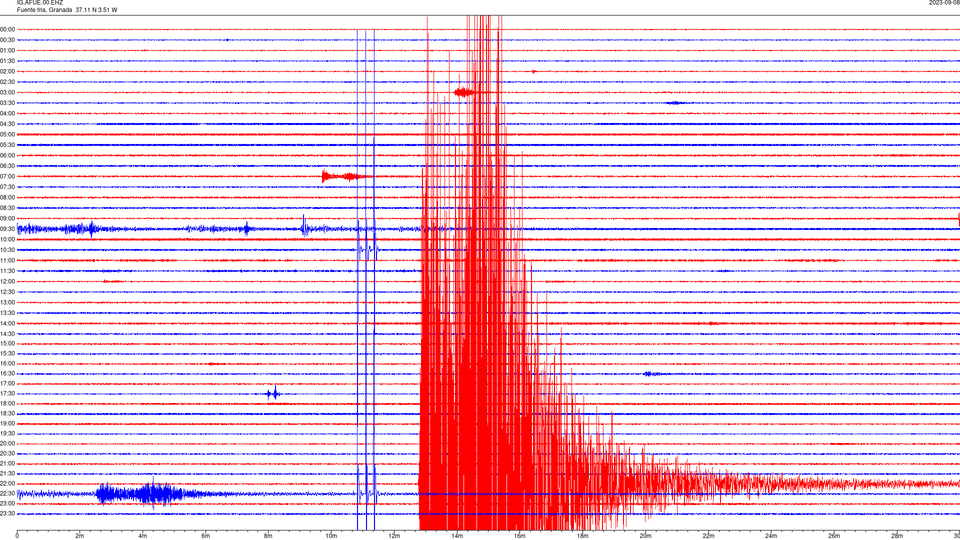Select the 01:00 trace label
Viewport: 960px width, 540px height.
click(x=7, y=50)
